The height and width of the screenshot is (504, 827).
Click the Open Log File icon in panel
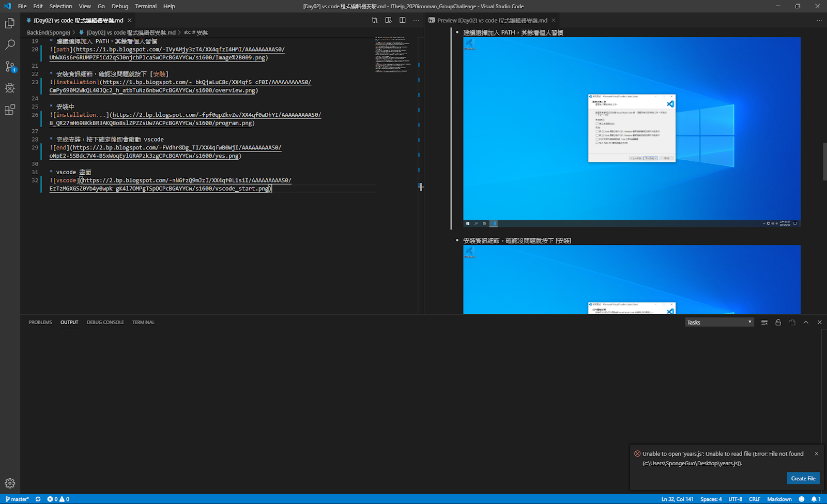[x=792, y=322]
